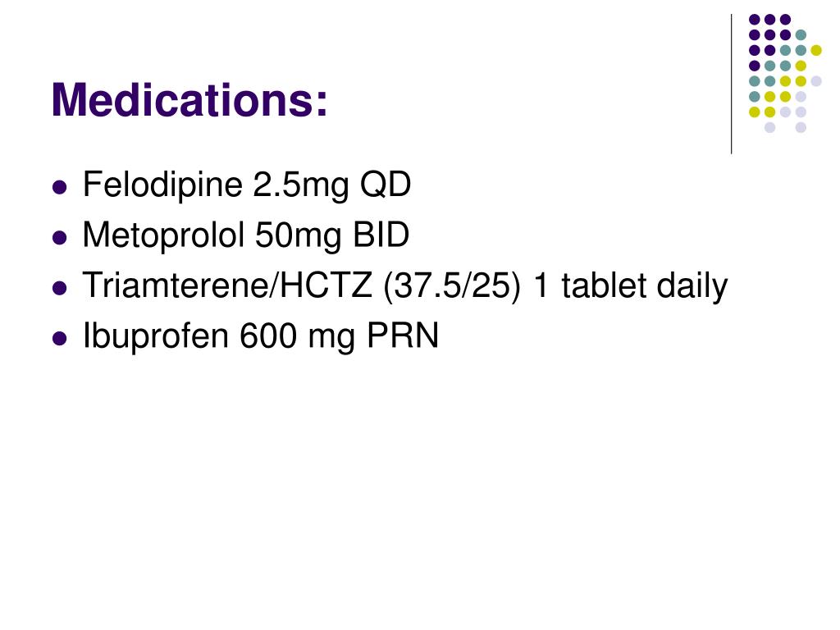
Task: Click the word Ibuprofen
Action: [x=157, y=336]
